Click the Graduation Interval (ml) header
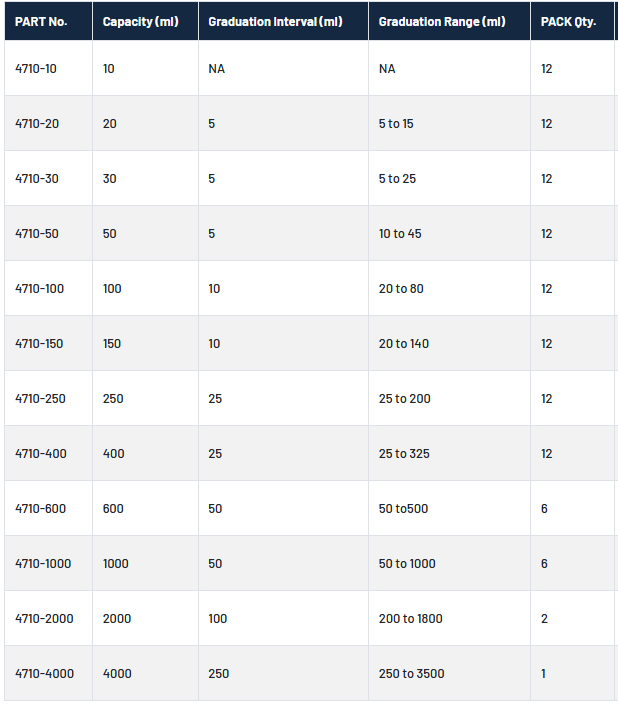This screenshot has height=704, width=618. point(275,21)
